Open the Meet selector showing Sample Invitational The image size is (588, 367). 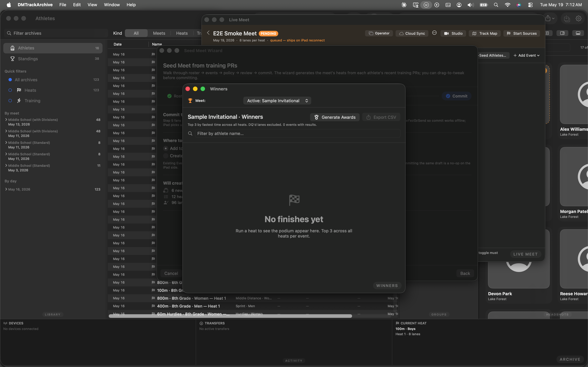pyautogui.click(x=277, y=101)
